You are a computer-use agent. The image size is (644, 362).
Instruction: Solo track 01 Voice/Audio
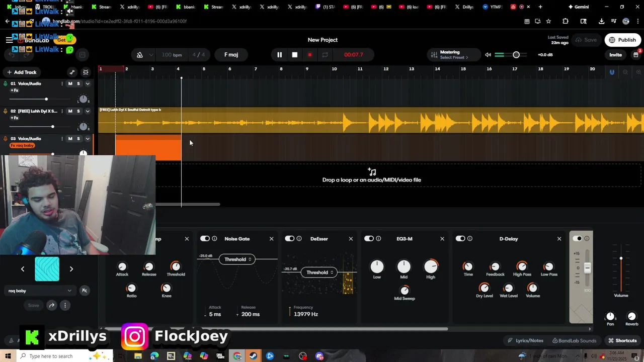coord(78,84)
